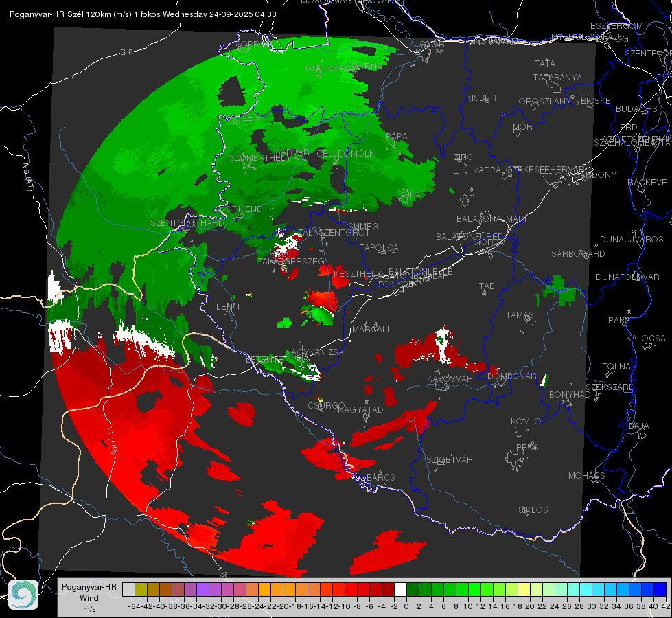Click the KALOCSA label
The height and width of the screenshot is (618, 672).
pos(646,338)
